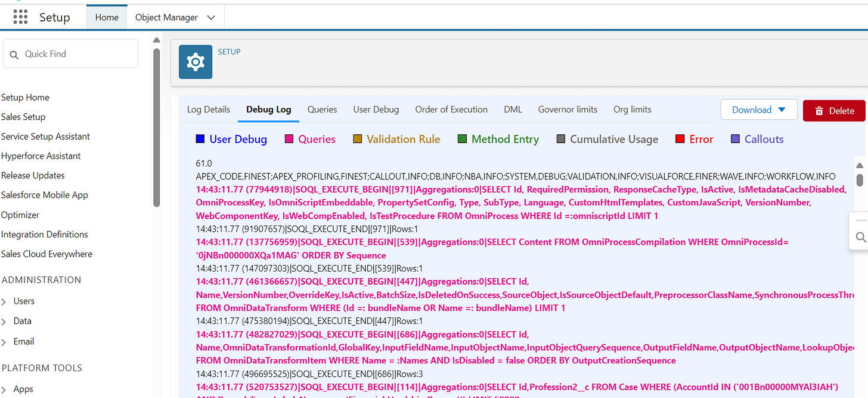Toggle the red Error filter square
Screen dimensions: 868x398
(x=680, y=139)
